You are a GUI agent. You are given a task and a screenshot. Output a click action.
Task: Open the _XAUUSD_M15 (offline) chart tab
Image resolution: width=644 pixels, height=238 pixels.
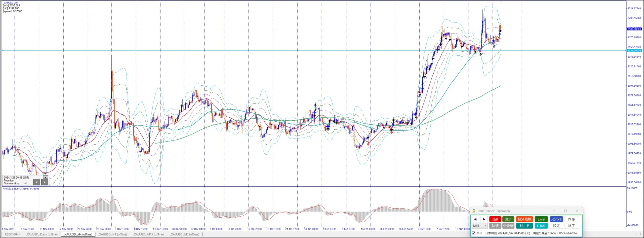click(148, 234)
